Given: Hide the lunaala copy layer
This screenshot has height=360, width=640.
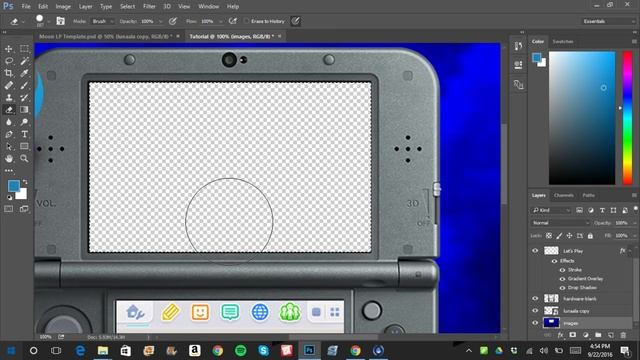Looking at the screenshot, I should click(x=535, y=311).
